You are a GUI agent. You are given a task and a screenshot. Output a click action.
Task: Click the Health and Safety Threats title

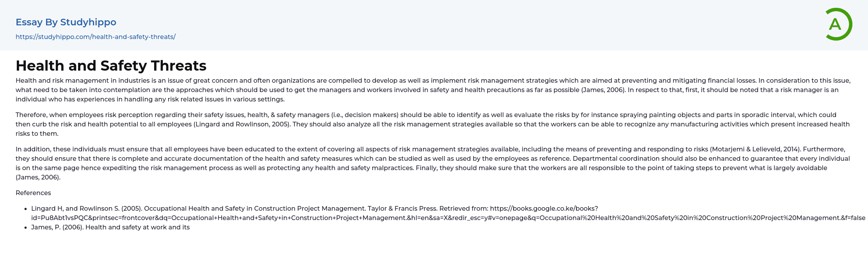111,66
